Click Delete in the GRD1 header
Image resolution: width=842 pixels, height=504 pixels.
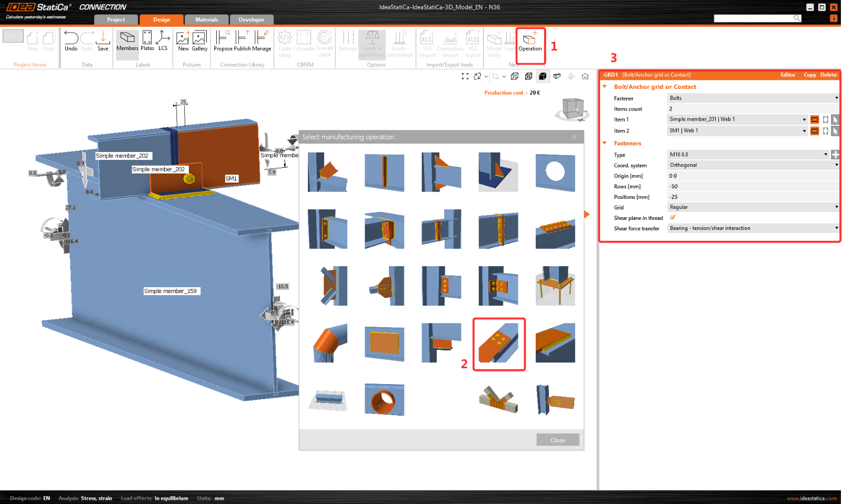828,75
